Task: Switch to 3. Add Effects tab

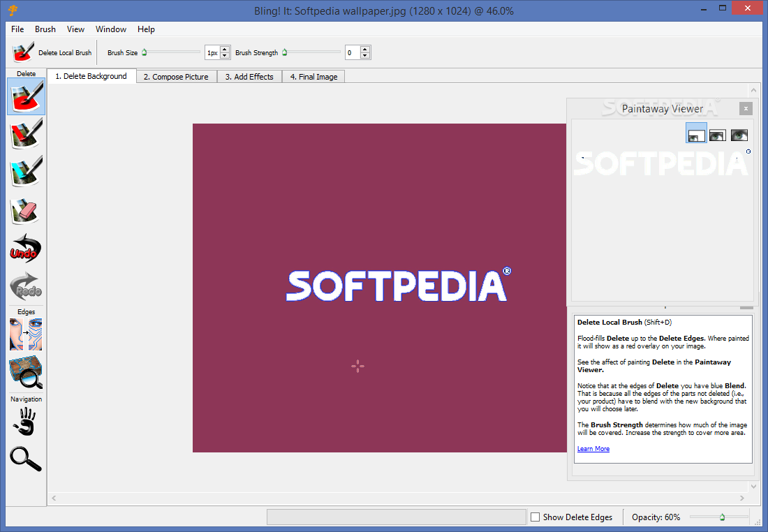Action: click(249, 77)
